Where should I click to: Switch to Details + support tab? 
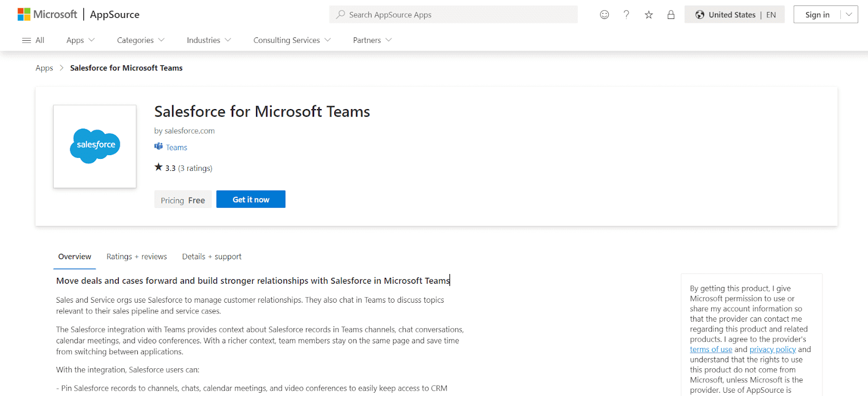coord(212,257)
